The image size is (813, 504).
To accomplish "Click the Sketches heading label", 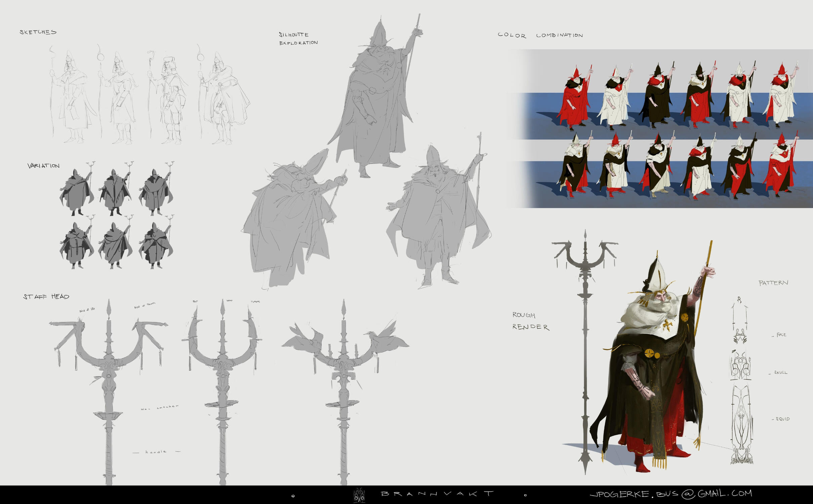I will (x=38, y=32).
